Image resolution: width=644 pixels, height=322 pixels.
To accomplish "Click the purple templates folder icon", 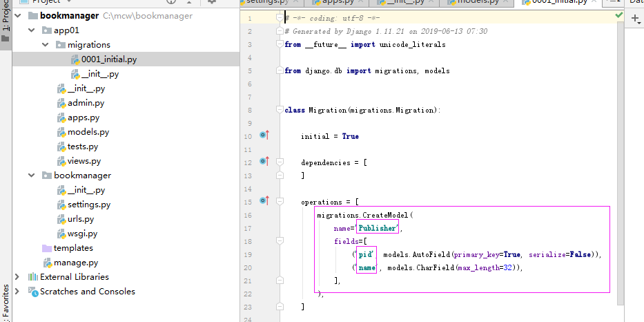I will tap(47, 248).
